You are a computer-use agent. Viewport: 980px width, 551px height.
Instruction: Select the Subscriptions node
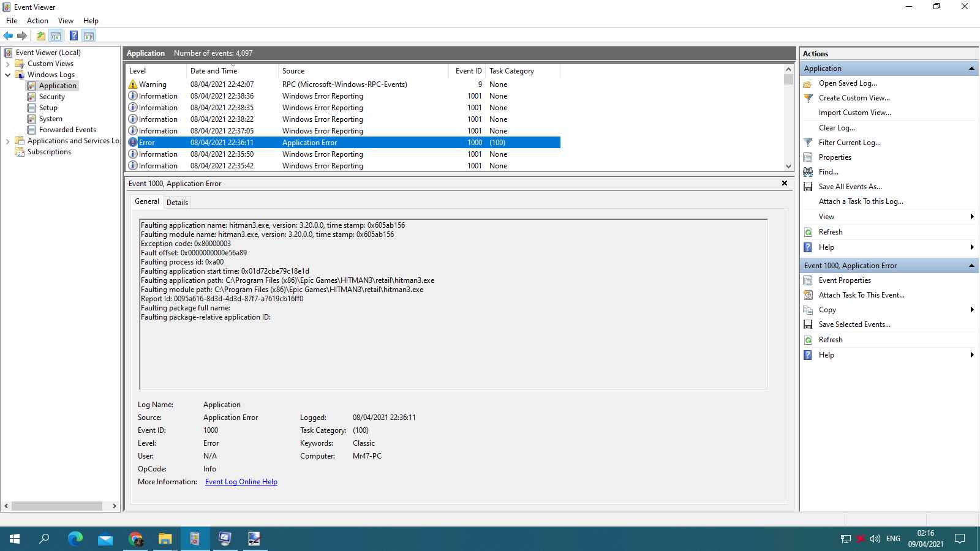(x=49, y=152)
